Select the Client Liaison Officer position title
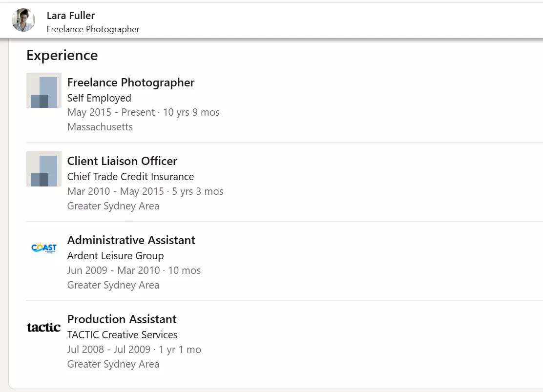This screenshot has width=543, height=392. (x=122, y=161)
